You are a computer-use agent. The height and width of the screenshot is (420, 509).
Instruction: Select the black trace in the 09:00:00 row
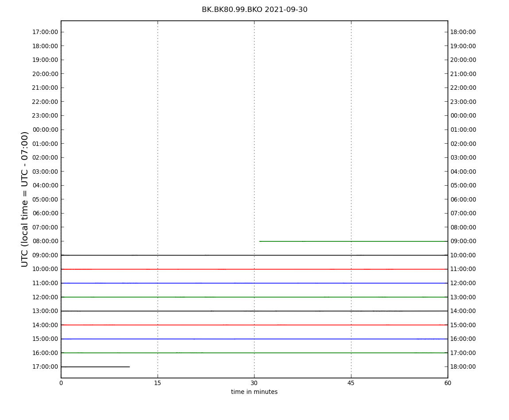click(x=254, y=255)
